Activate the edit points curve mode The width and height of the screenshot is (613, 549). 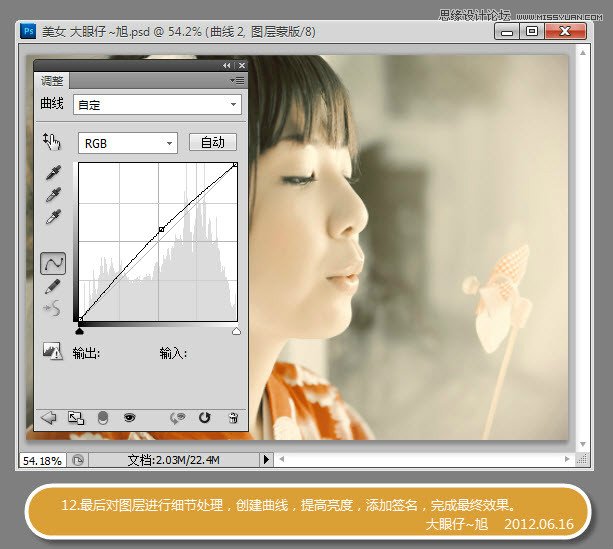(53, 263)
